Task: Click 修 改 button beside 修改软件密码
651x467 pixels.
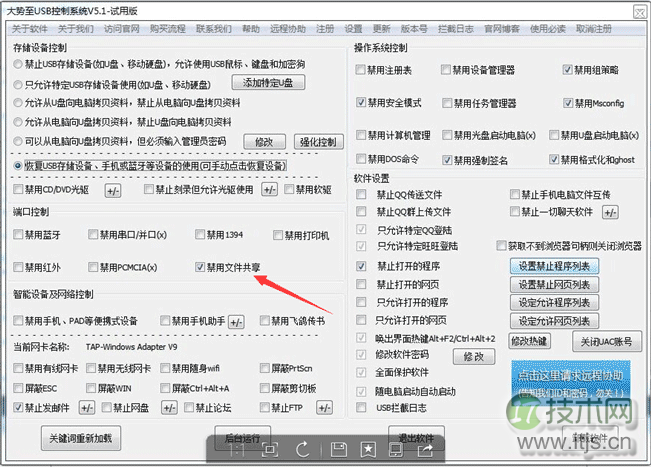Action: point(474,357)
